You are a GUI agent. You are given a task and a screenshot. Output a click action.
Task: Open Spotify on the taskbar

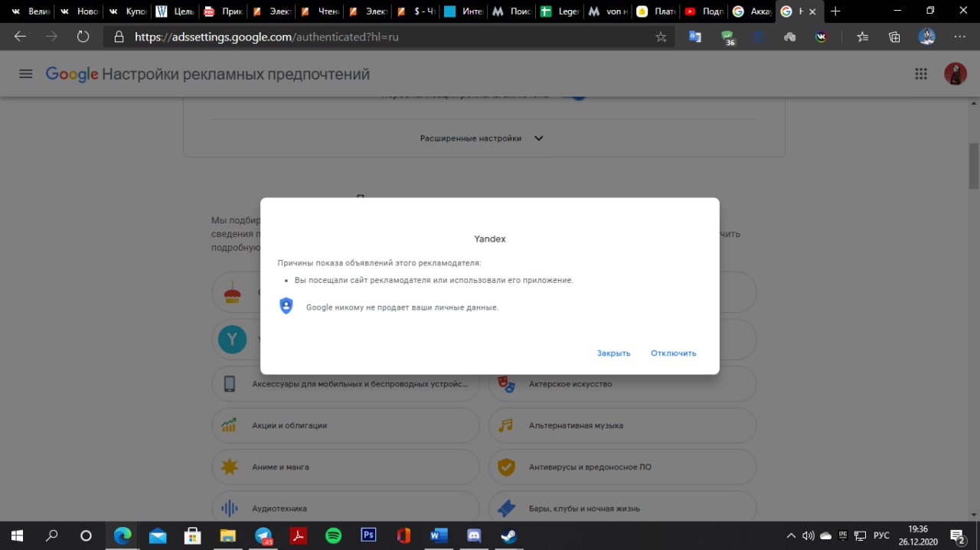pos(333,535)
